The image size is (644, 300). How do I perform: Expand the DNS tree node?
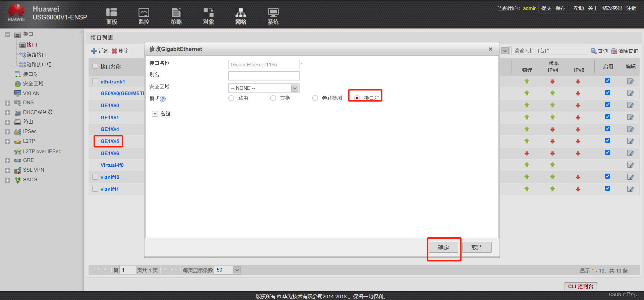click(7, 103)
